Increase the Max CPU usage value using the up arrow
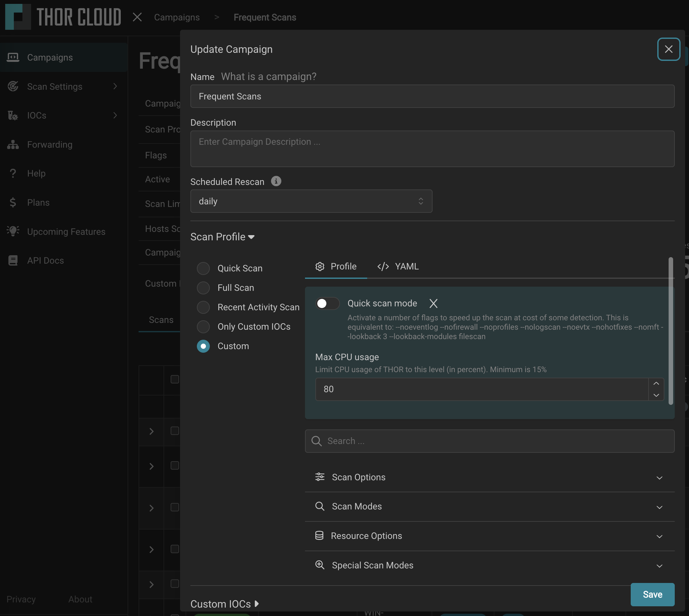This screenshot has height=616, width=689. 656,383
